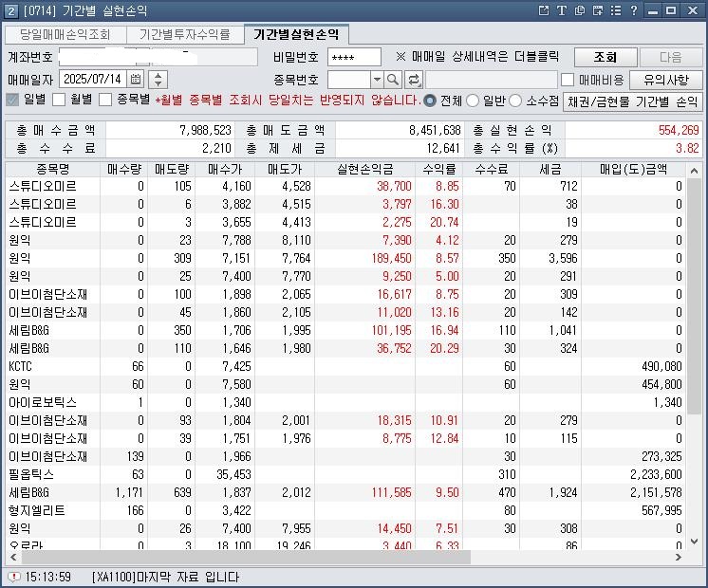The height and width of the screenshot is (588, 708).
Task: Click the 유의사항 button
Action: point(666,80)
